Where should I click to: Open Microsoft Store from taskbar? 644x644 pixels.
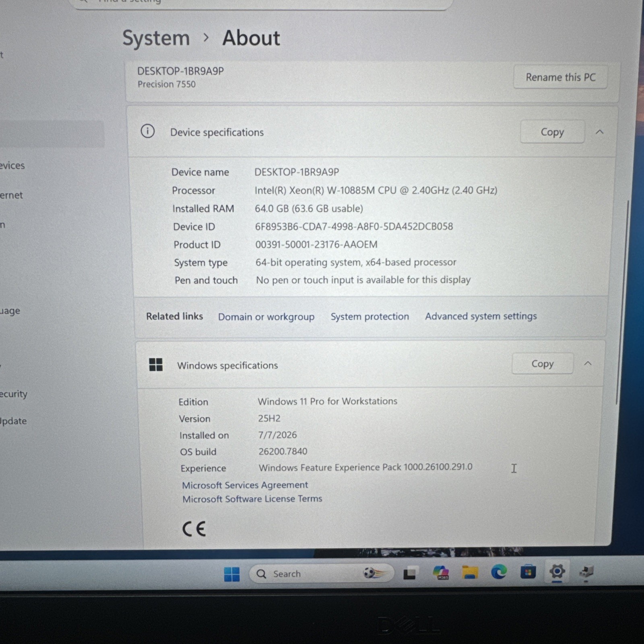point(528,572)
